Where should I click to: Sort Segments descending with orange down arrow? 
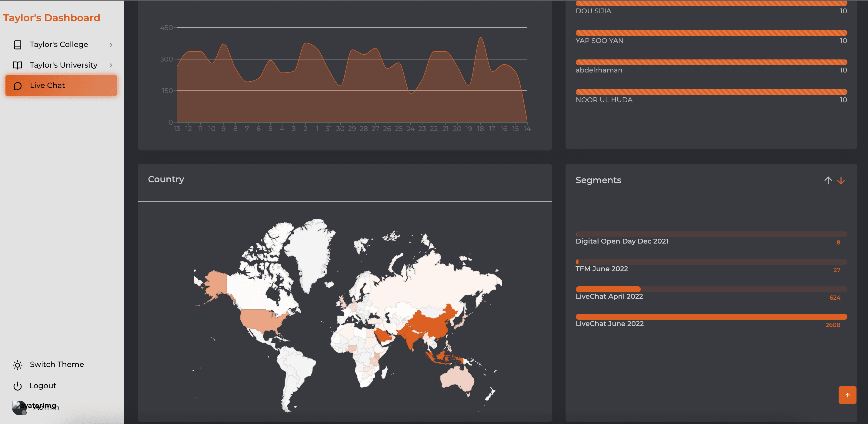click(841, 180)
